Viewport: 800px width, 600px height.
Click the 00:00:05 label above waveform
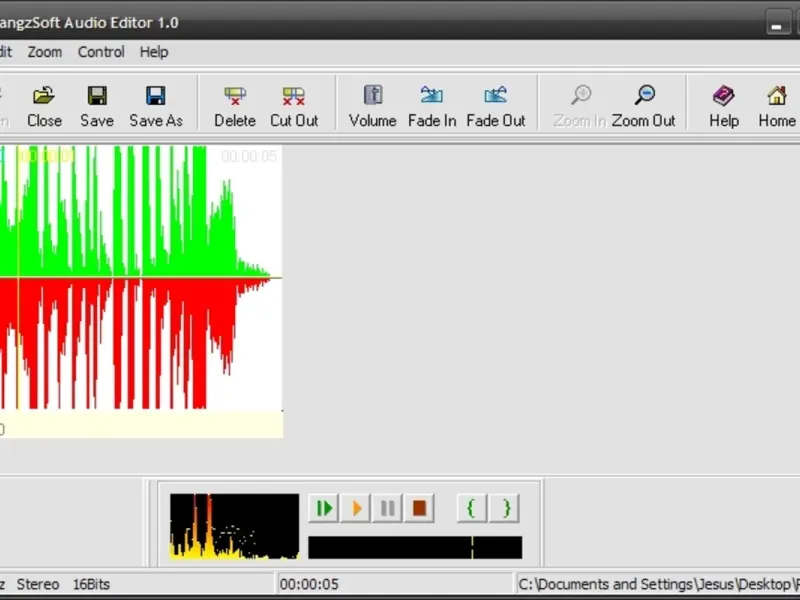point(249,156)
